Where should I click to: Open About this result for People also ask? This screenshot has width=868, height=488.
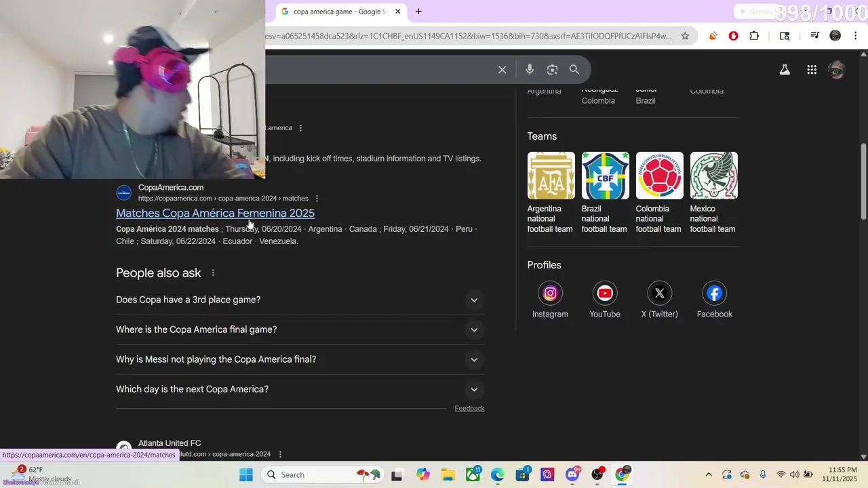(213, 273)
